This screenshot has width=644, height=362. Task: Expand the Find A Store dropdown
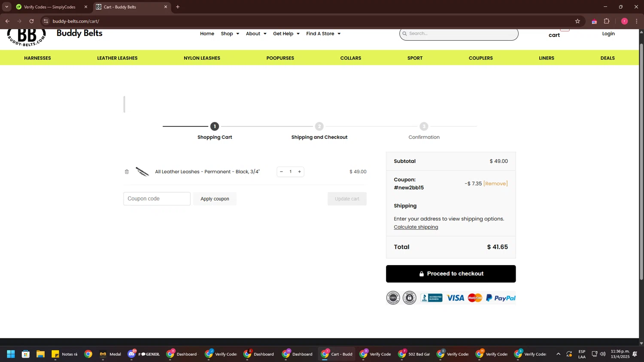click(323, 33)
